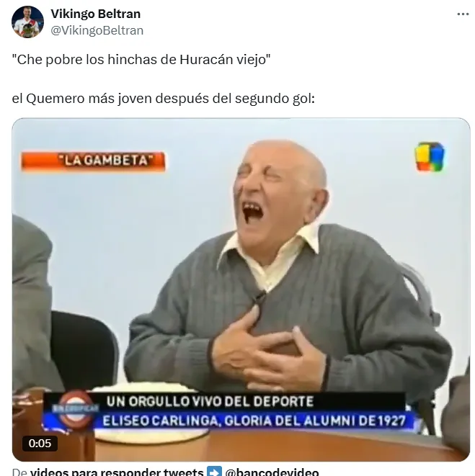Click the "De" source label below video
This screenshot has width=475, height=476.
pyautogui.click(x=19, y=472)
